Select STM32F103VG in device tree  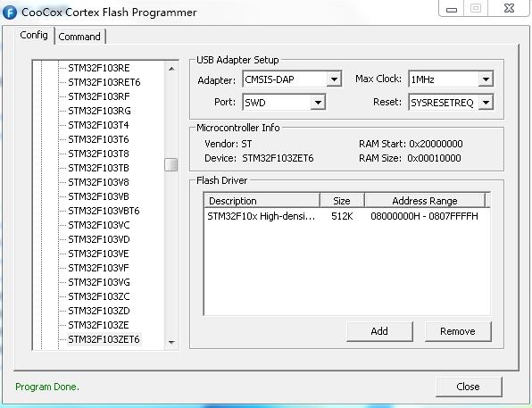click(99, 282)
